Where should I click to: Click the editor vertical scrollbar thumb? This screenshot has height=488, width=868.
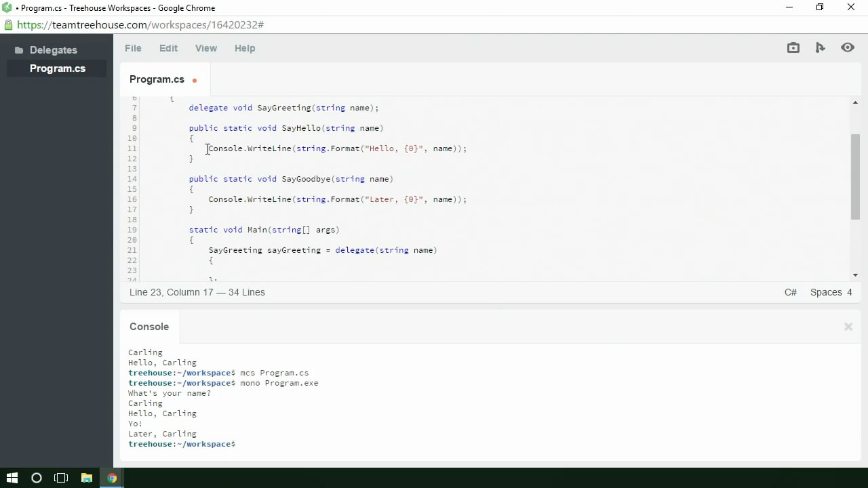[855, 177]
